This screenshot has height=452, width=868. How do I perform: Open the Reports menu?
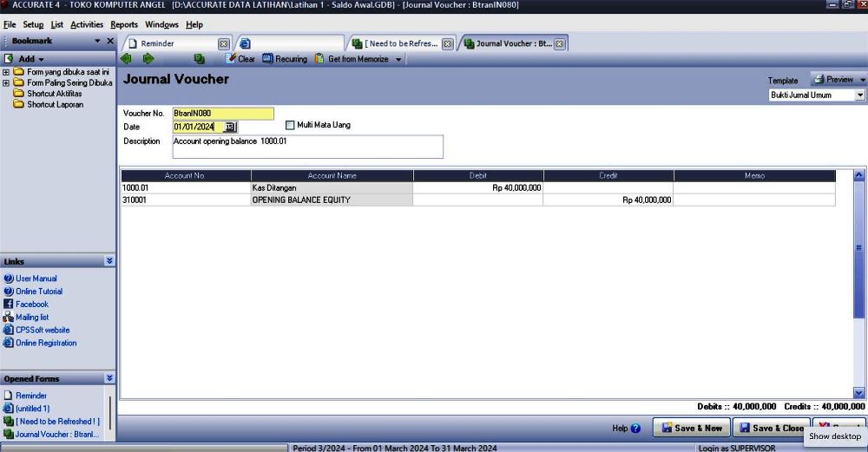[x=123, y=24]
